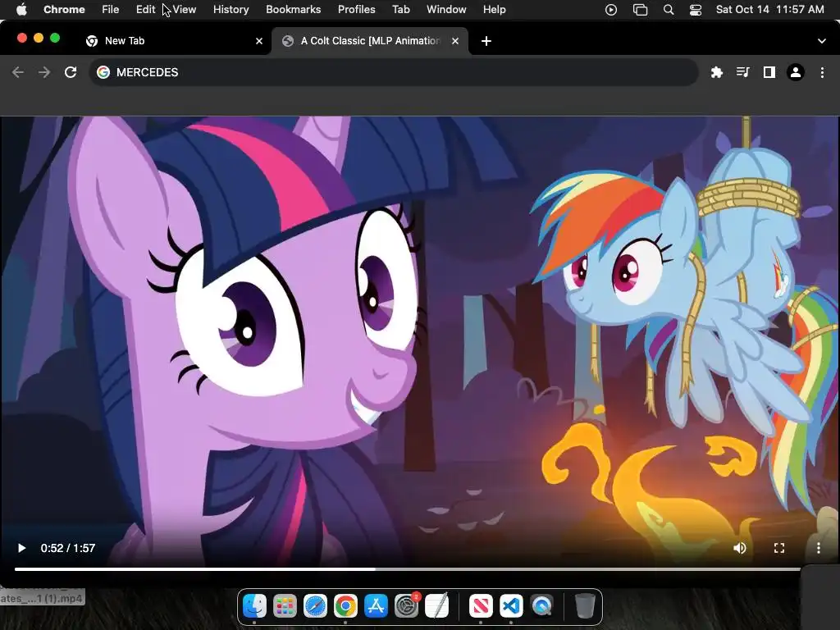Open News app from the Dock
This screenshot has height=630, width=840.
pos(481,606)
